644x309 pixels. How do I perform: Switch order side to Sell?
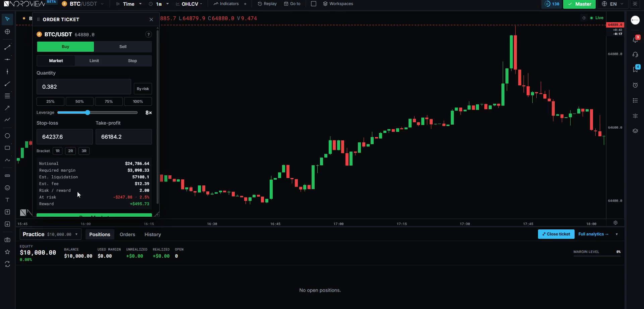click(123, 47)
